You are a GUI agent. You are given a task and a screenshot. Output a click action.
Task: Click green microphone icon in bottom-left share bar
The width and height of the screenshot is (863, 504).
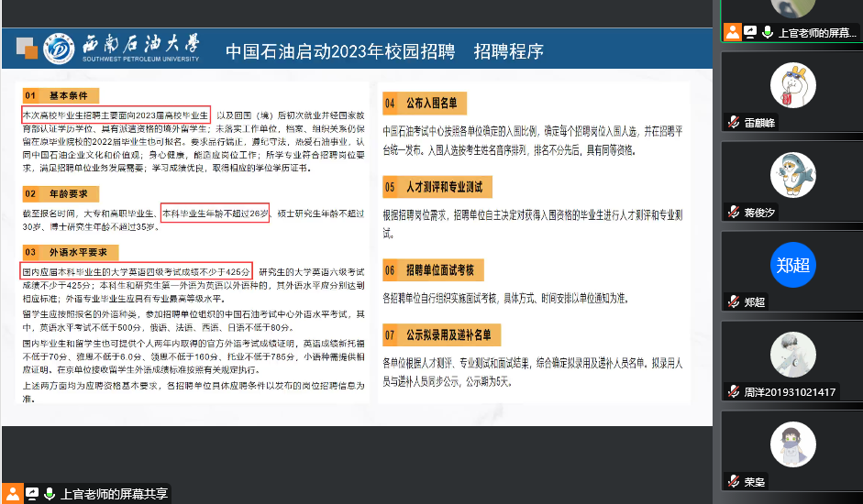click(x=50, y=494)
